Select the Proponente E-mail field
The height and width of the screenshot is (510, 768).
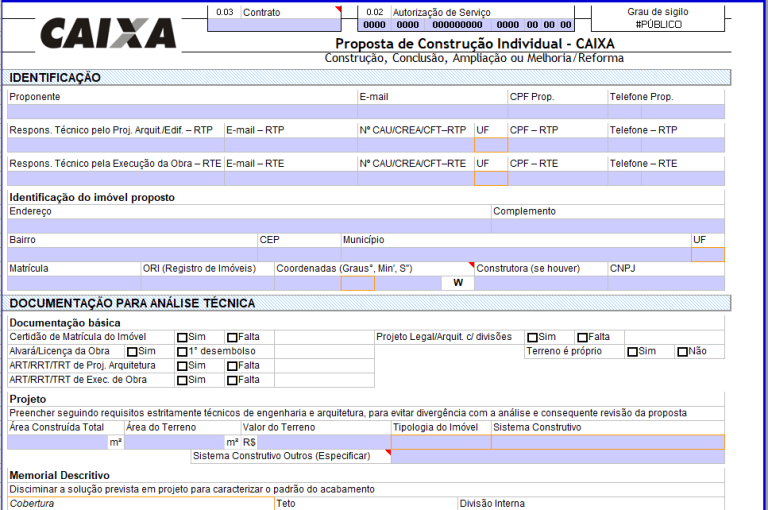coord(432,112)
